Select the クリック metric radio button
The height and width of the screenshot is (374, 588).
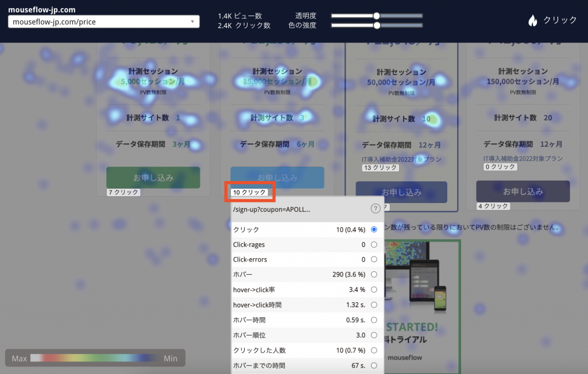[374, 229]
